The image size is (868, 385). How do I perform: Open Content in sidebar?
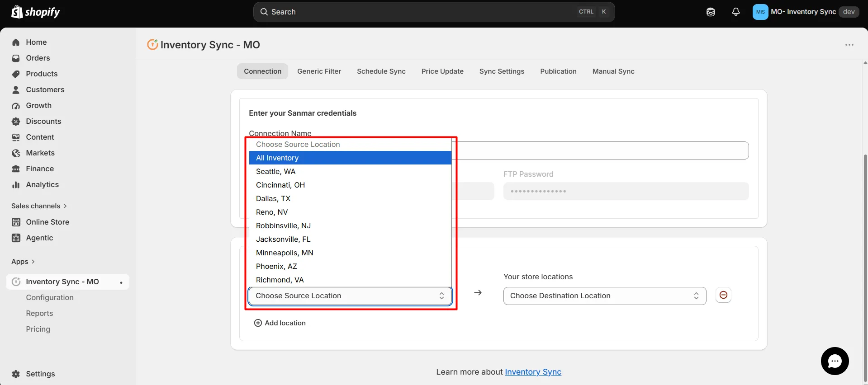click(40, 137)
